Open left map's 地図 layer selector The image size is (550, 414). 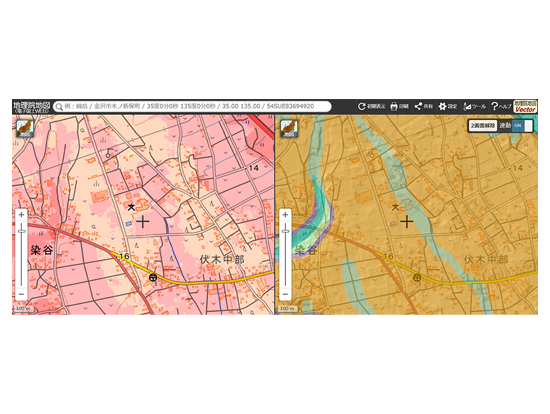pos(25,129)
